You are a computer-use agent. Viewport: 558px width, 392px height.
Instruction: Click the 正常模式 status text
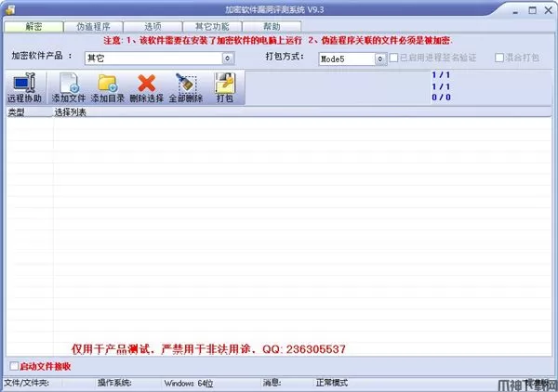click(332, 383)
